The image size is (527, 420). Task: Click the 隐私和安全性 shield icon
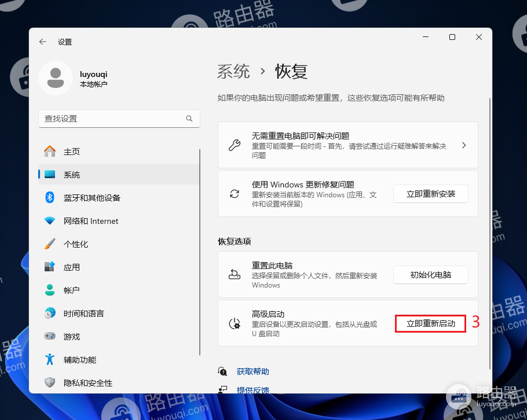point(50,382)
